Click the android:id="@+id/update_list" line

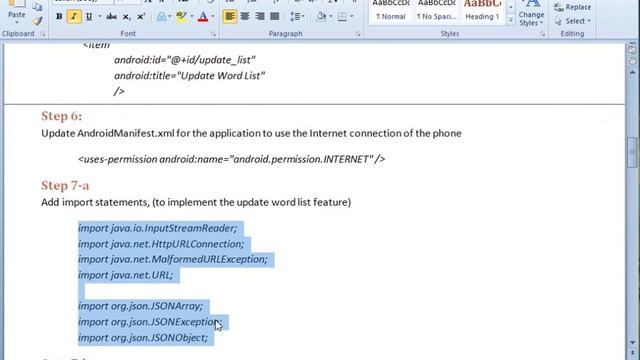185,60
